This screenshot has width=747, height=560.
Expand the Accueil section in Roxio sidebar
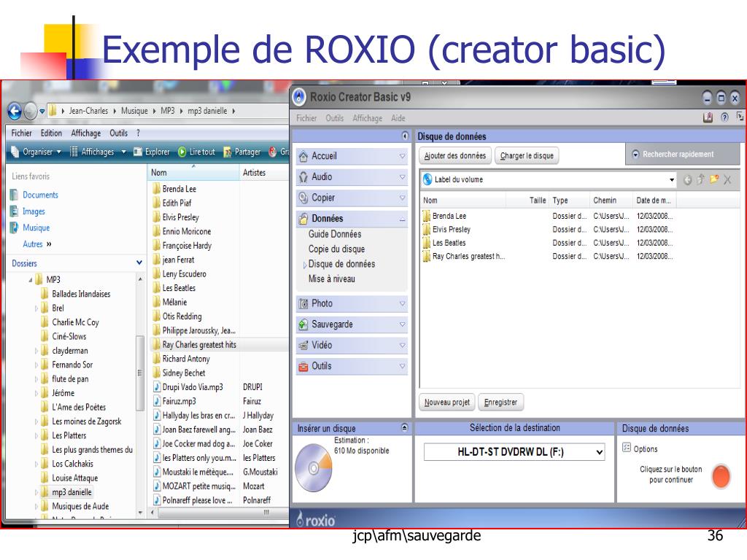coord(402,156)
